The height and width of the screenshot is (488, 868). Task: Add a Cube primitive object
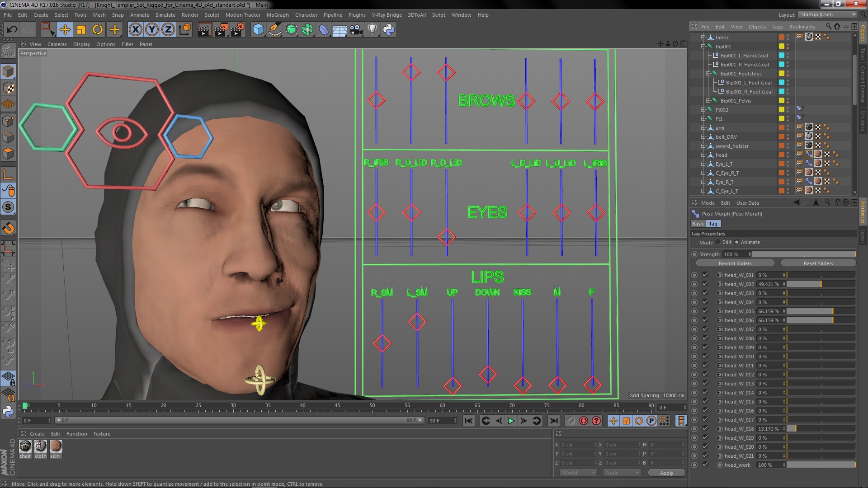pyautogui.click(x=258, y=30)
